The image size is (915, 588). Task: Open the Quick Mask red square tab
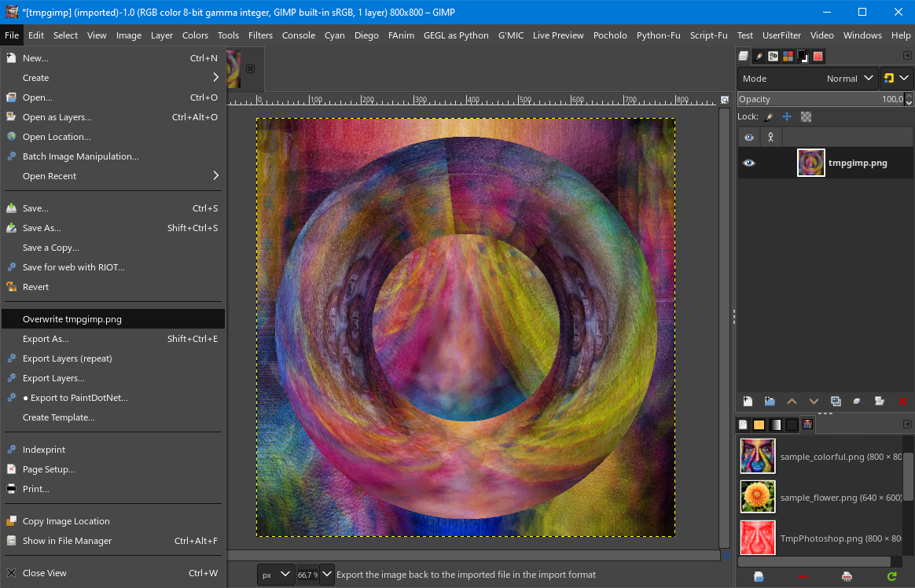pyautogui.click(x=818, y=56)
